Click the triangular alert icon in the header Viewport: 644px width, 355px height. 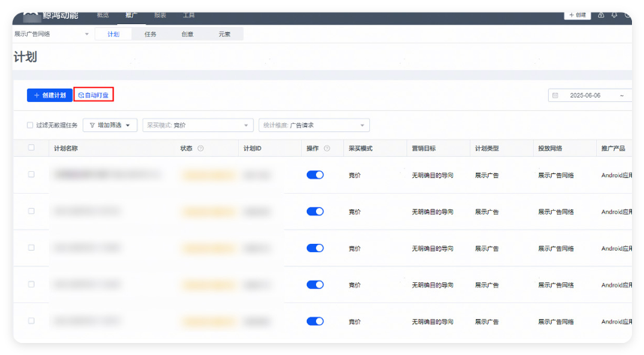point(601,15)
